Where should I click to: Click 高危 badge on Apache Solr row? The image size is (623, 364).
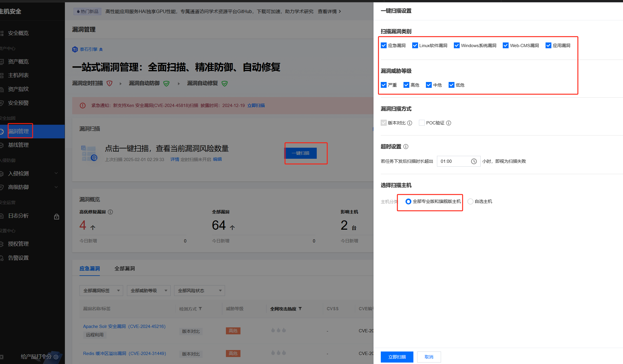[x=233, y=331]
